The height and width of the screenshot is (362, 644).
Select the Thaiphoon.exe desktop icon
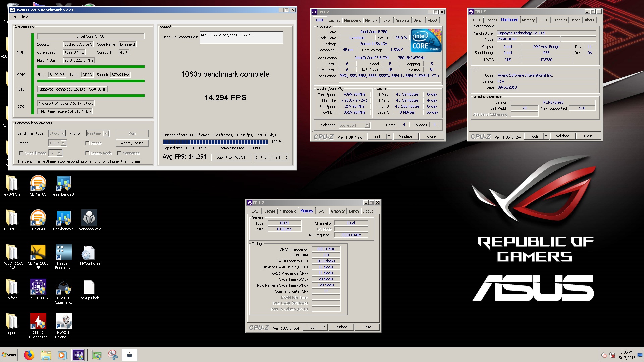click(x=89, y=220)
